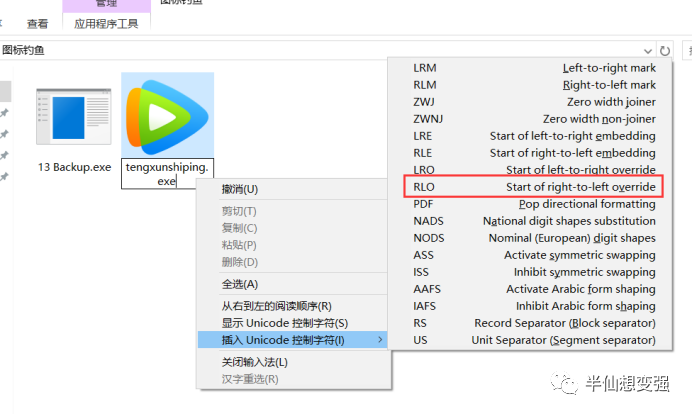Viewport: 692px width, 415px height.
Task: Select 显示 Unicode 控制字符(S) entry
Action: (x=293, y=323)
